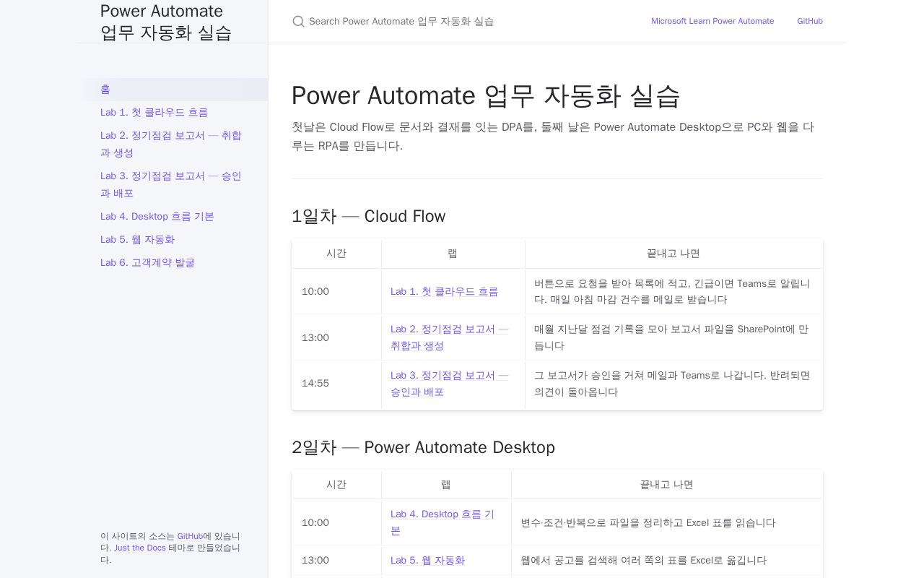Follow the Lab 3 승인과 배포 table link
Image resolution: width=924 pixels, height=578 pixels.
point(450,384)
